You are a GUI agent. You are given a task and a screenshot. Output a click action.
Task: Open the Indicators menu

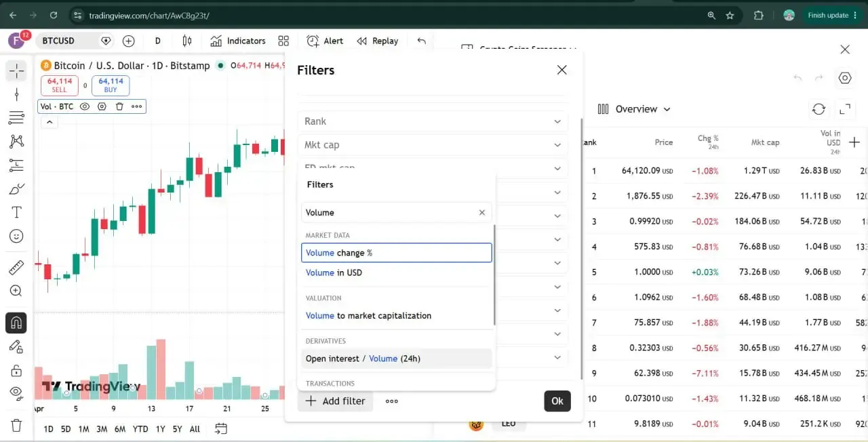237,41
